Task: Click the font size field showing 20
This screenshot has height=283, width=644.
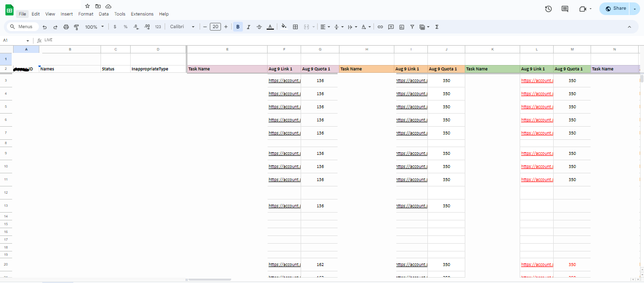Action: click(x=215, y=27)
